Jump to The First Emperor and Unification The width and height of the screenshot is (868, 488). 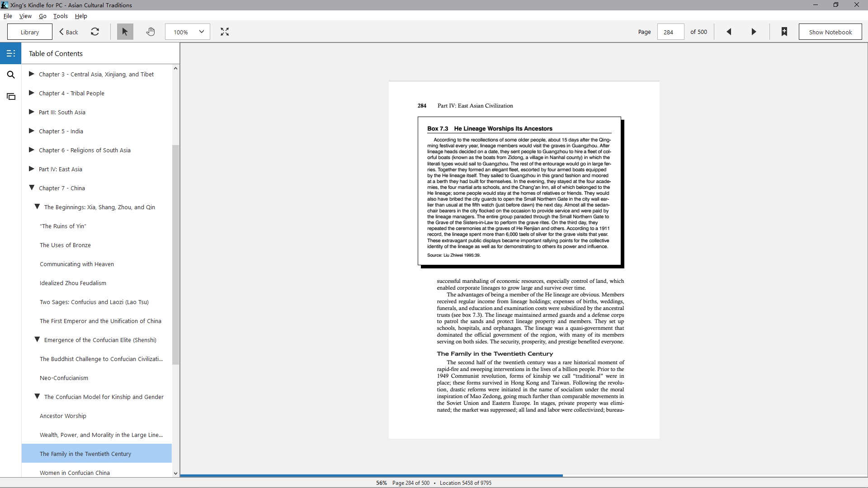click(100, 321)
